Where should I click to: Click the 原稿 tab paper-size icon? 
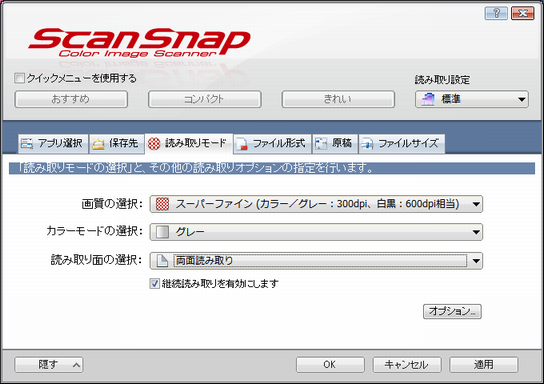pyautogui.click(x=321, y=143)
